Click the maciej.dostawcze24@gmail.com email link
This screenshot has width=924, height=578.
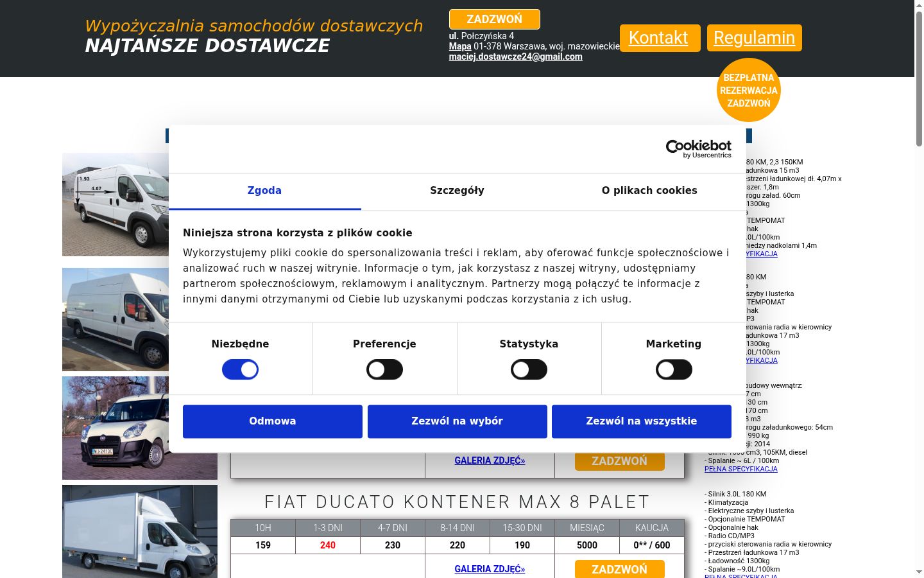[x=515, y=57]
